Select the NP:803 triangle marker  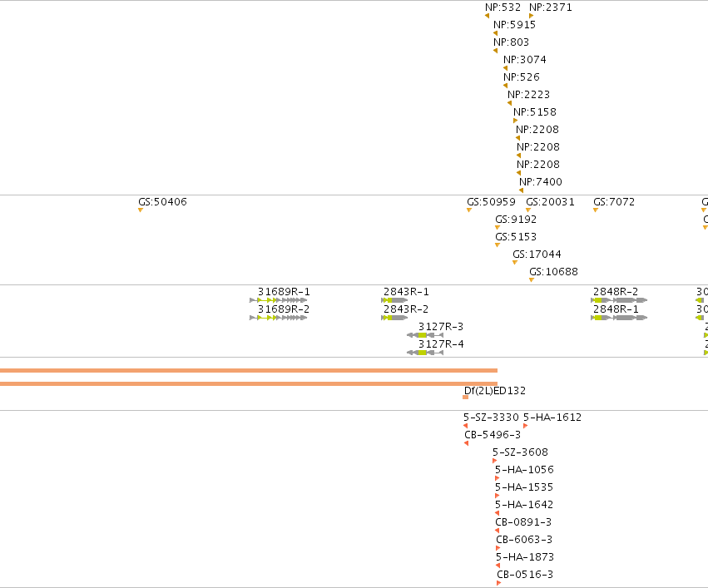click(x=495, y=51)
